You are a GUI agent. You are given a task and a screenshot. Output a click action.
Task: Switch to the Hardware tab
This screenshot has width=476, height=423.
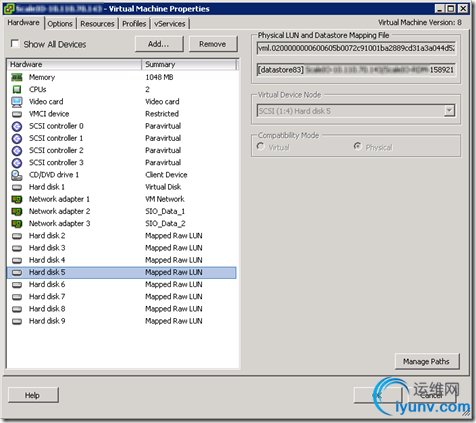(x=23, y=23)
